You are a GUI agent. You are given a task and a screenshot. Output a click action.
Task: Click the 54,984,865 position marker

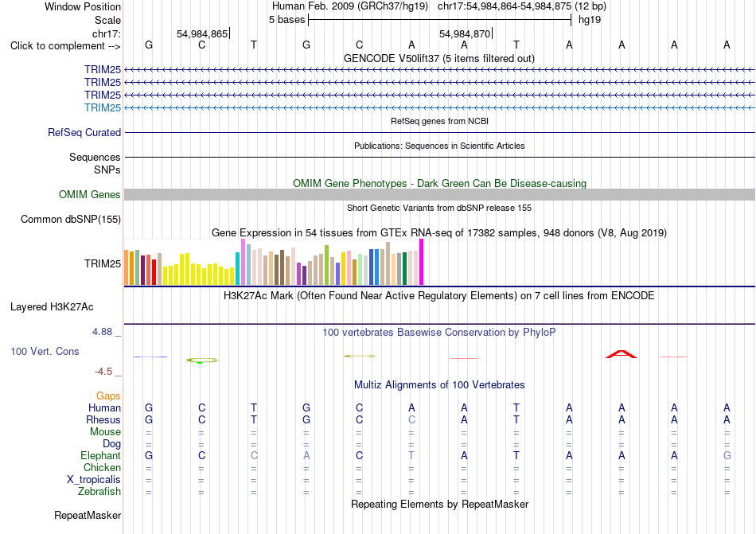pyautogui.click(x=202, y=33)
